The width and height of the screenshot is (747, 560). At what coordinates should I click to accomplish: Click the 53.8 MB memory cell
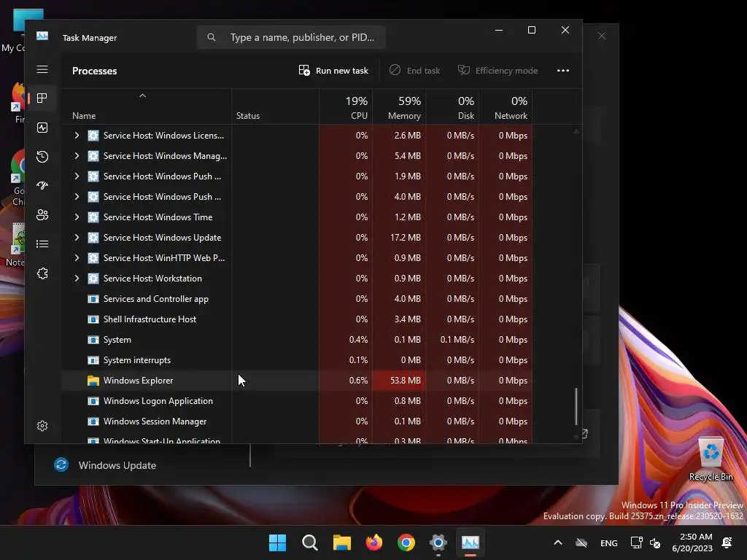click(399, 381)
